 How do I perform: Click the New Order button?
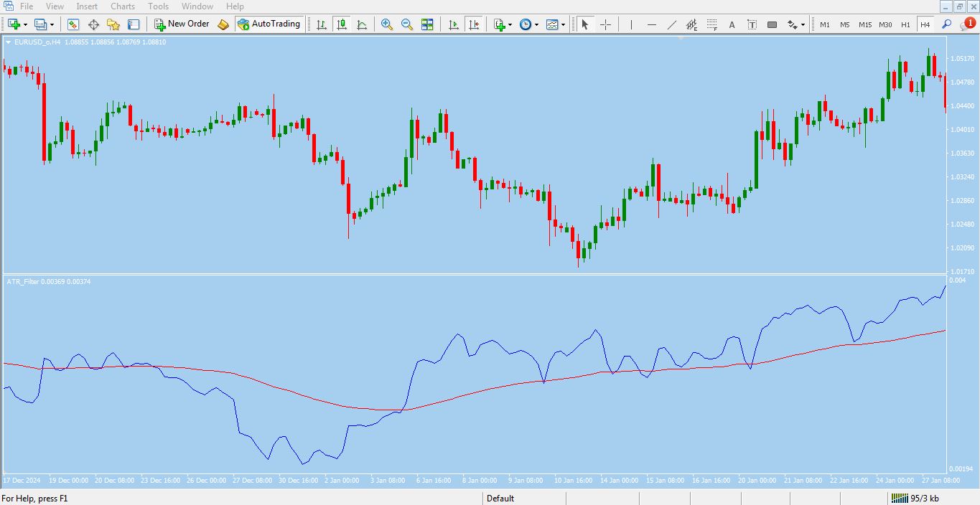(182, 24)
